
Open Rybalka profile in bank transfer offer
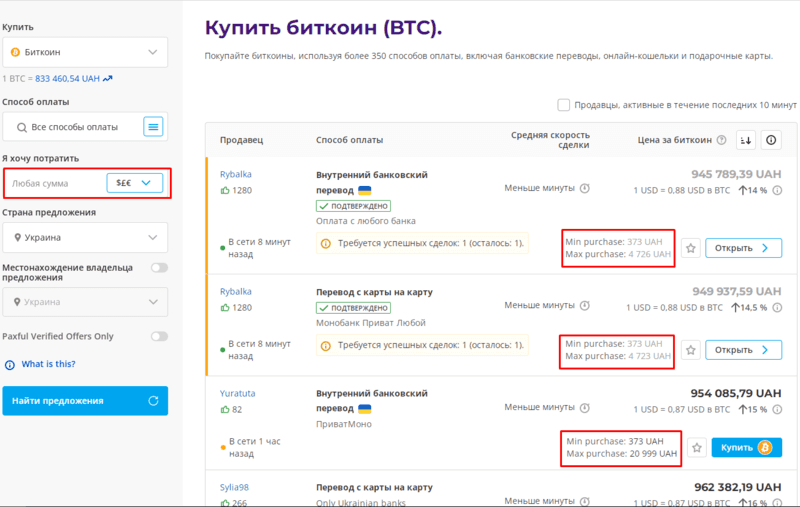click(236, 174)
